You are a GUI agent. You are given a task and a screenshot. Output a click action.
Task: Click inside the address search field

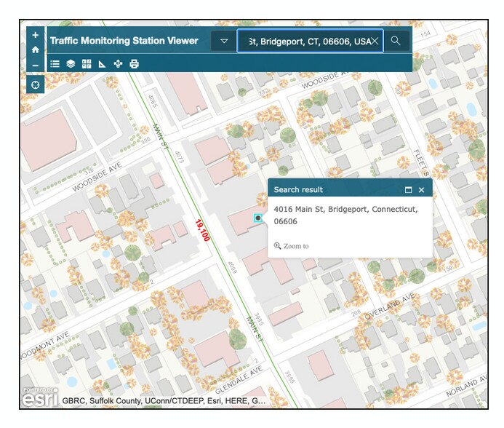[305, 41]
